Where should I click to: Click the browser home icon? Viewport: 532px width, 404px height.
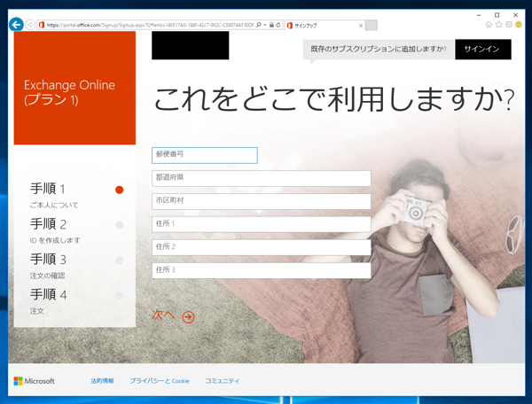pyautogui.click(x=489, y=25)
